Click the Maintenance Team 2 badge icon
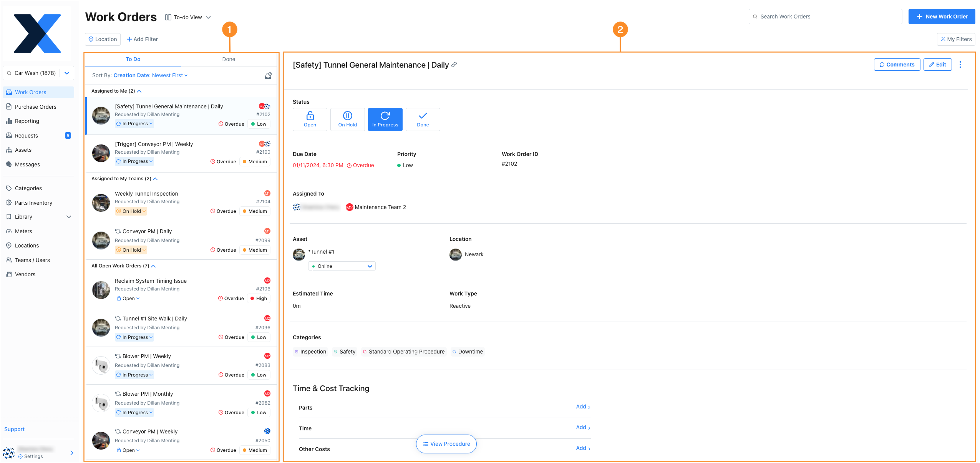This screenshot has width=980, height=463. [x=349, y=207]
